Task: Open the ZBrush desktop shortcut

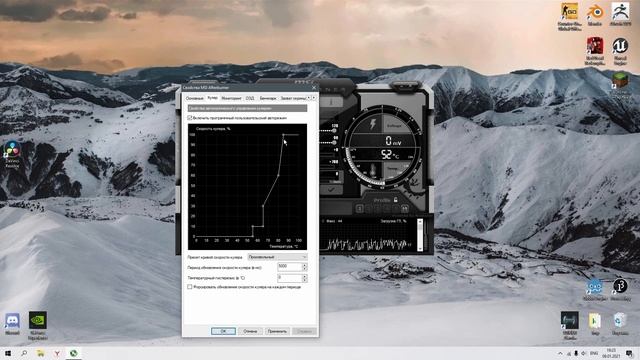Action: coord(620,15)
